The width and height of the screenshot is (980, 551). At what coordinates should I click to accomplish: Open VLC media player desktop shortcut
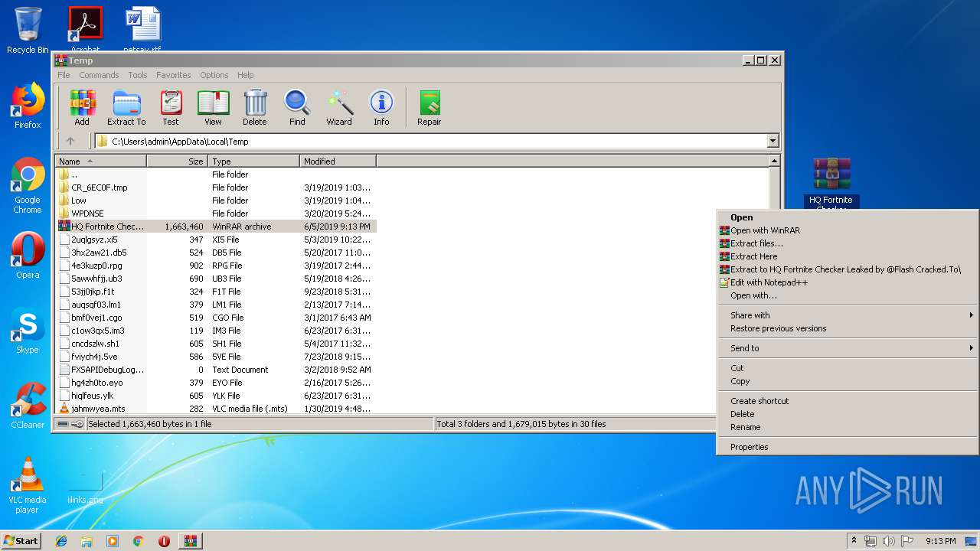[x=28, y=486]
